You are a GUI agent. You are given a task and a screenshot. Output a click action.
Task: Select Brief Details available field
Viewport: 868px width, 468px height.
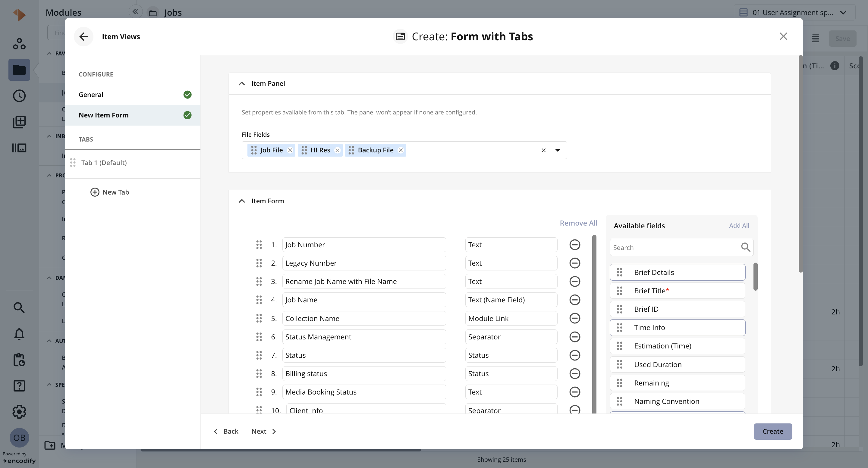point(677,272)
